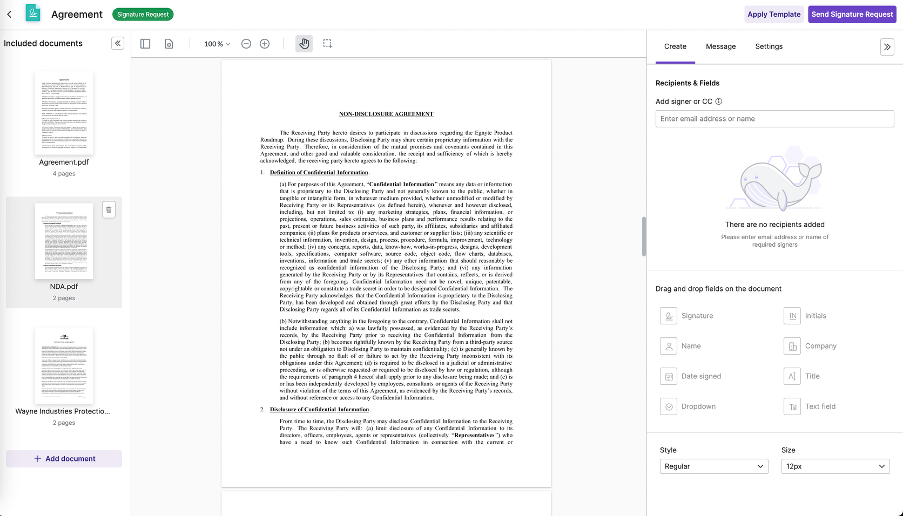Open the Agreement.pdf thumbnail
Image resolution: width=904 pixels, height=516 pixels.
point(64,113)
